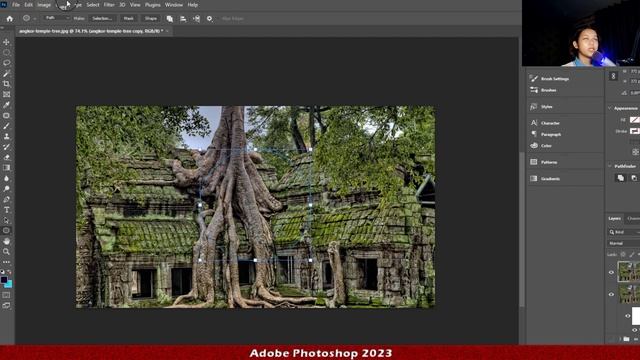The width and height of the screenshot is (640, 360).
Task: Select the Eraser tool
Action: tap(6, 158)
